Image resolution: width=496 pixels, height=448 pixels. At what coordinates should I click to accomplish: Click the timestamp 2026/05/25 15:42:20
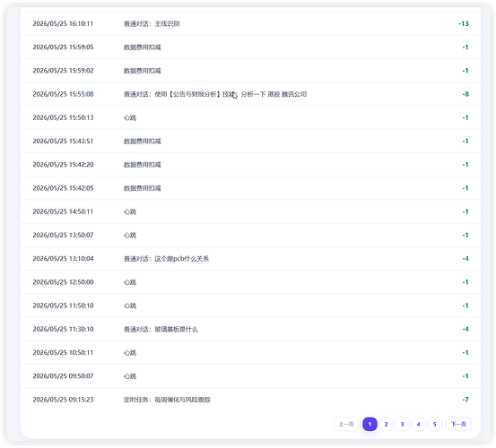[63, 165]
